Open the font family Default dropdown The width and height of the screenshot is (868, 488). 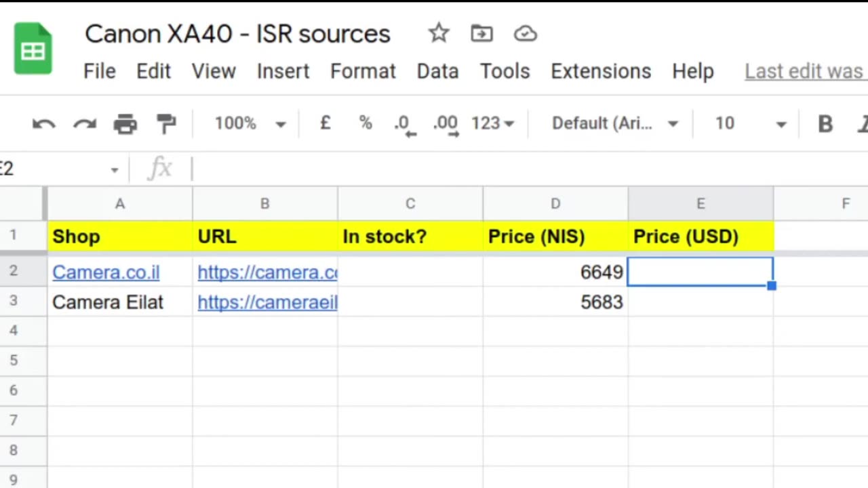(614, 123)
